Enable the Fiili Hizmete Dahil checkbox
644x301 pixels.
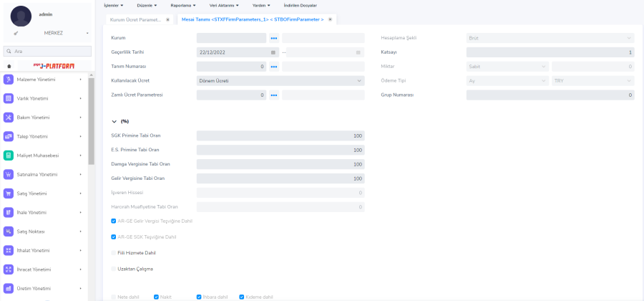click(x=114, y=253)
